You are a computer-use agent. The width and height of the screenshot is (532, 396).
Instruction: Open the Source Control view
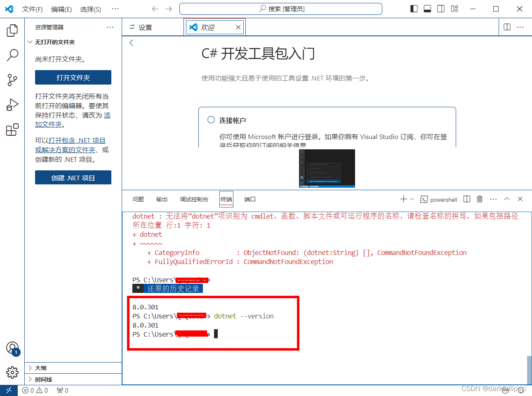[12, 80]
